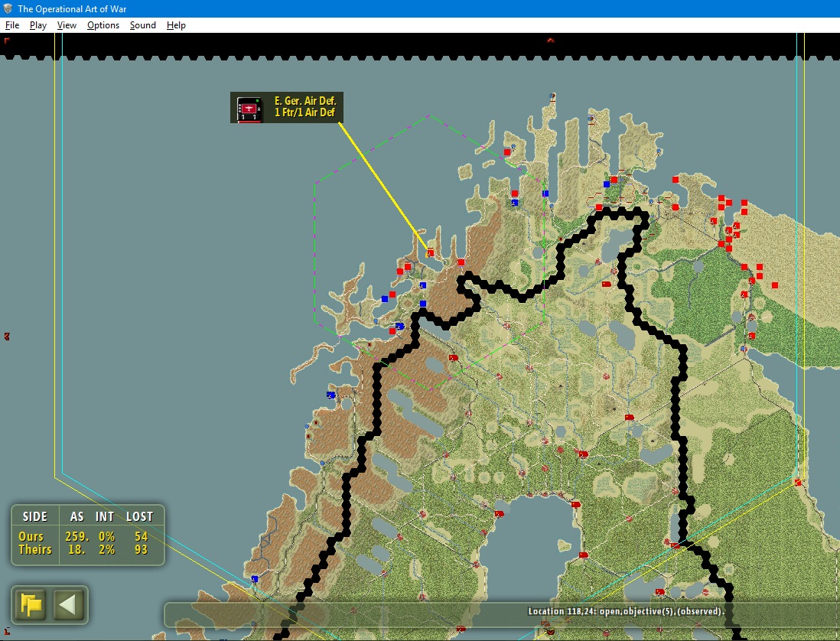The width and height of the screenshot is (840, 641).
Task: Click the Location status bar text
Action: (x=626, y=611)
